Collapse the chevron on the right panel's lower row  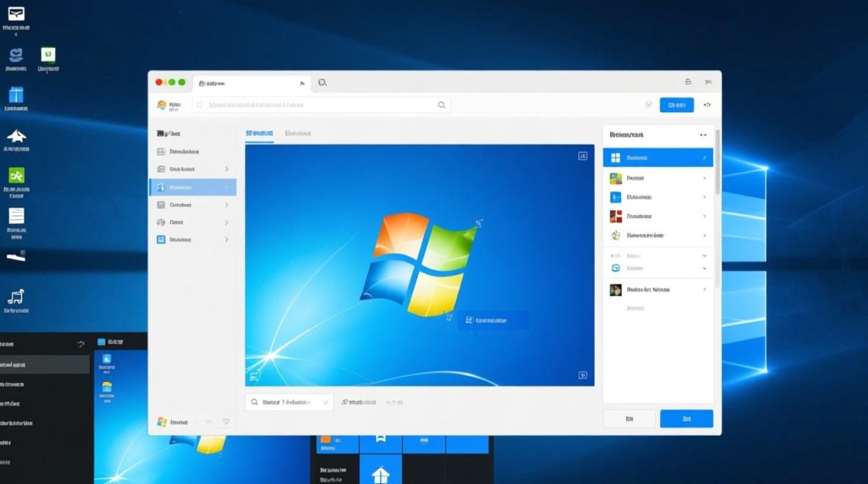pos(705,268)
